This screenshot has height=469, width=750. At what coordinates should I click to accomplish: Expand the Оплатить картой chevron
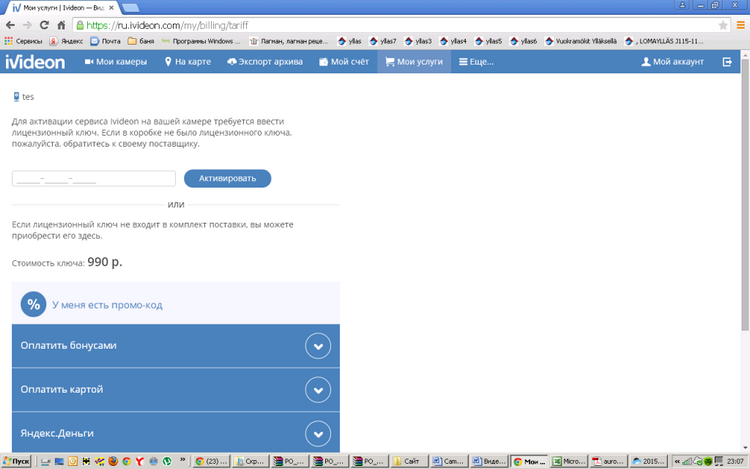(318, 390)
